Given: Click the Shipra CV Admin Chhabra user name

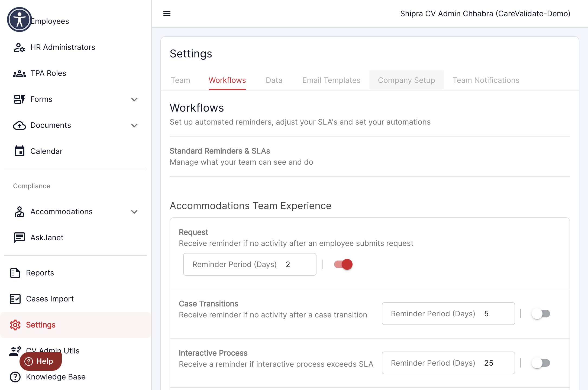Looking at the screenshot, I should click(x=485, y=14).
